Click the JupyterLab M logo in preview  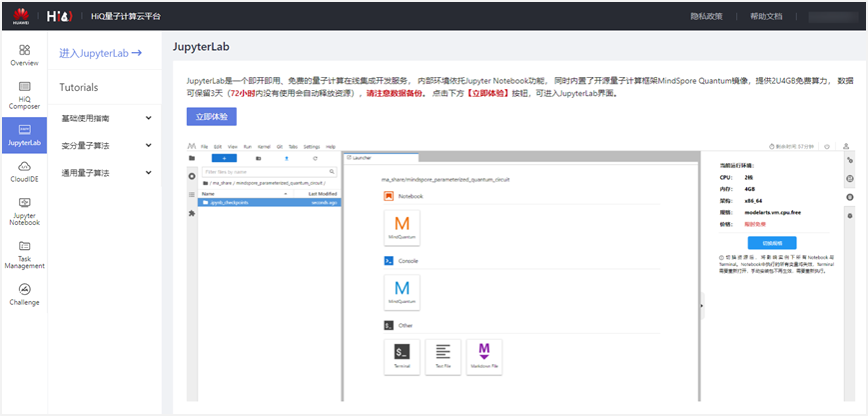click(x=192, y=146)
